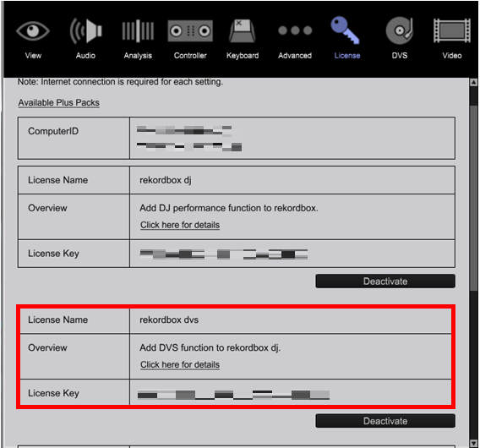Open the Keyboard key icon

coord(243,31)
